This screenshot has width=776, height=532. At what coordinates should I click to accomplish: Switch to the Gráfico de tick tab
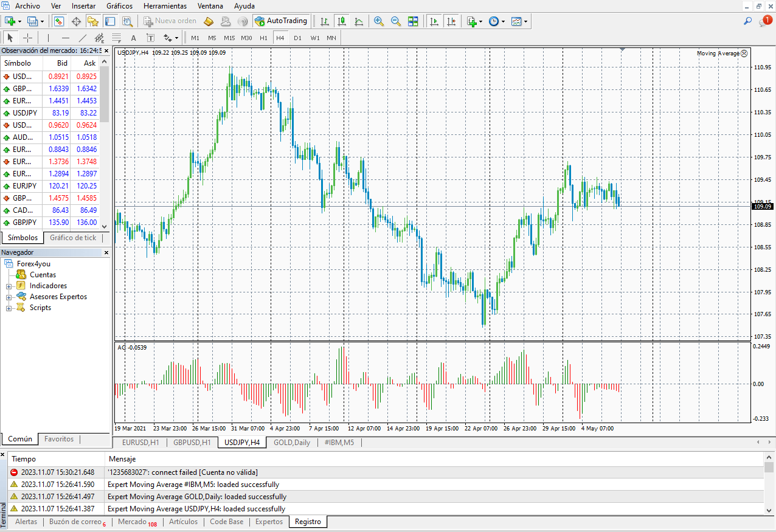[73, 238]
